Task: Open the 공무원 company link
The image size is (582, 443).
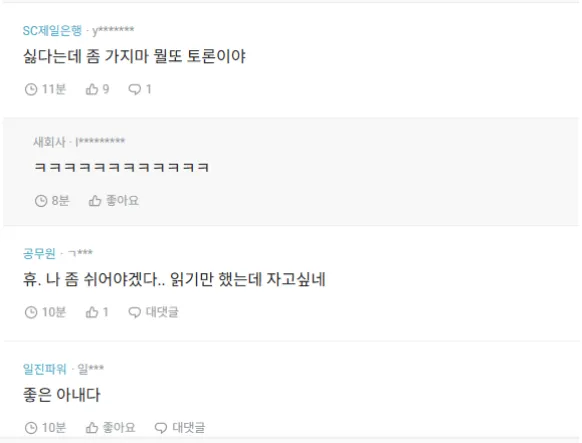Action: (39, 253)
